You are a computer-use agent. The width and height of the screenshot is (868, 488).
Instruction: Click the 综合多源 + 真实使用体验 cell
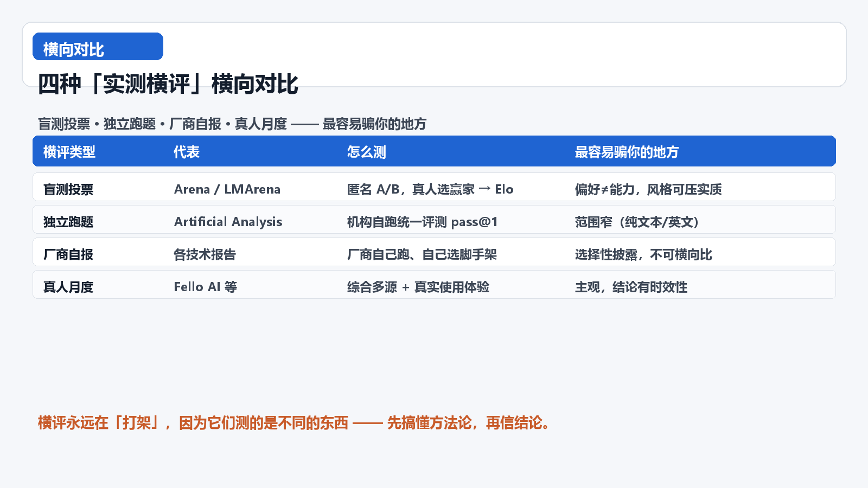(418, 287)
